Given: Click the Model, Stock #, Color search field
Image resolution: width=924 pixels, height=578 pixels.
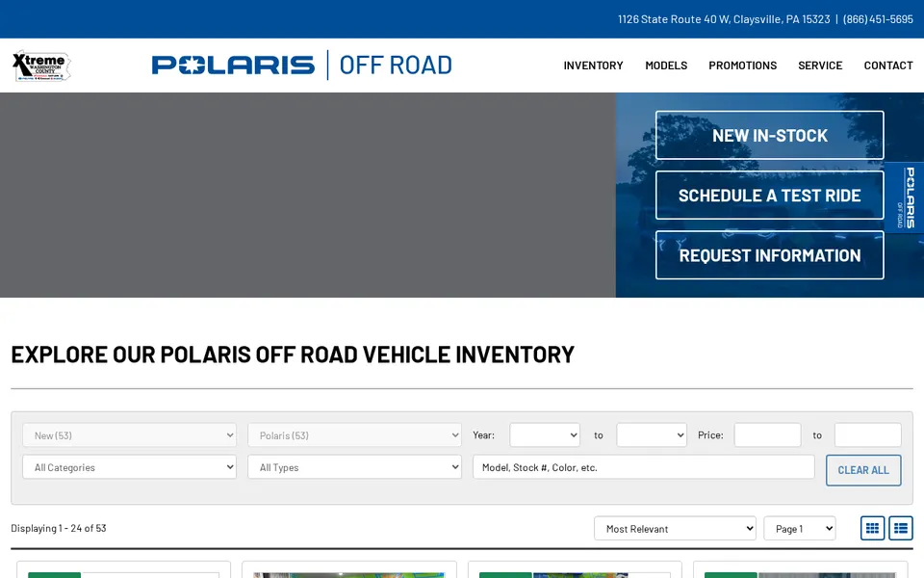Looking at the screenshot, I should 644,467.
